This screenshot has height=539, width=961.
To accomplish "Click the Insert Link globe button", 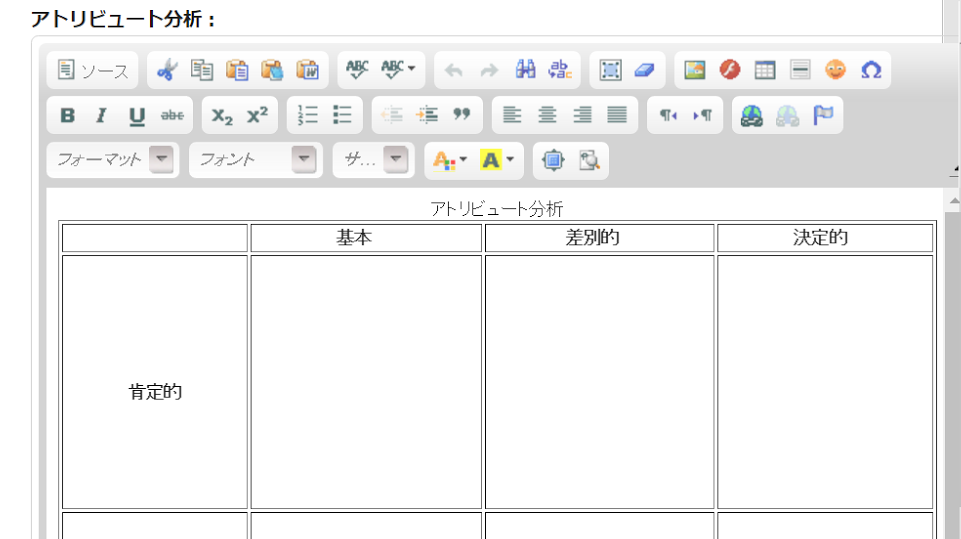I will [752, 115].
